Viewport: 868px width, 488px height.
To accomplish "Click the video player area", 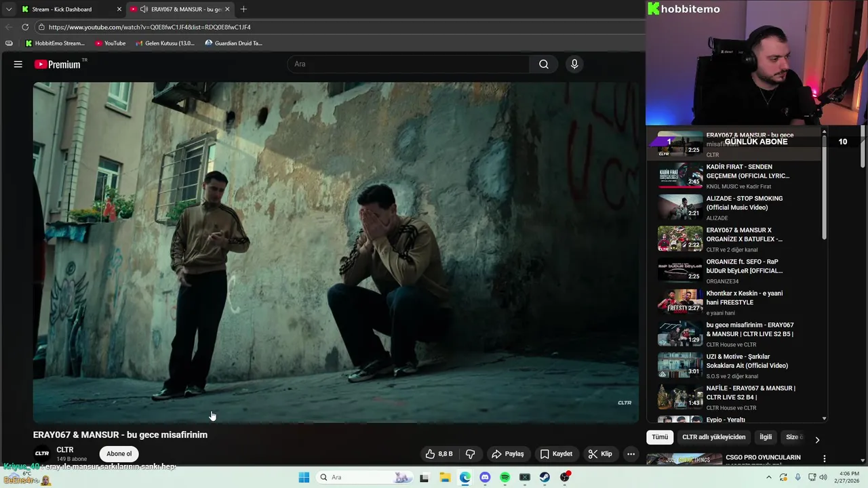I will tap(336, 253).
